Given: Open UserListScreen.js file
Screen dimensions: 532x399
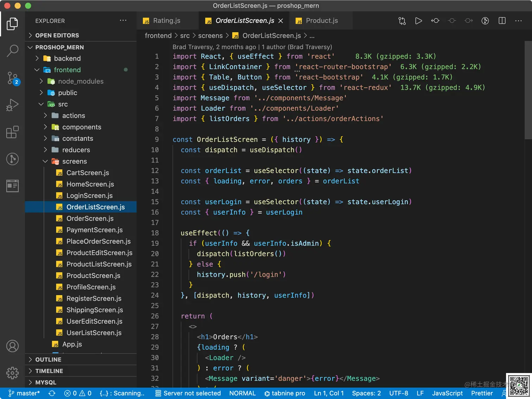Looking at the screenshot, I should coord(81,333).
